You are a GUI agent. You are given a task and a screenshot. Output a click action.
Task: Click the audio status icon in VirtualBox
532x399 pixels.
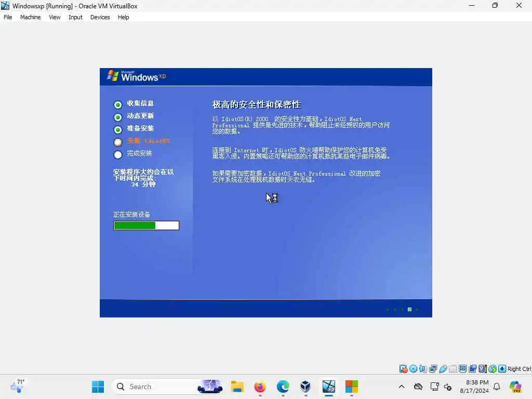[x=423, y=369]
